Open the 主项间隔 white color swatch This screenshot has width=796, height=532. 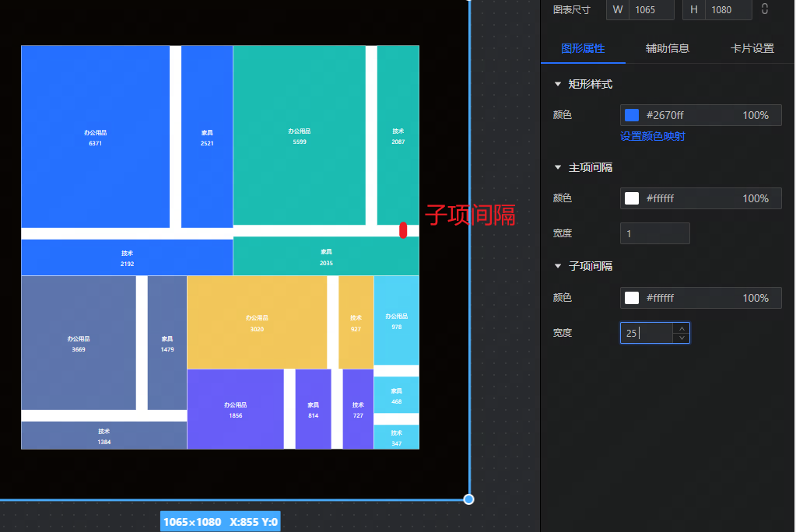pos(632,198)
